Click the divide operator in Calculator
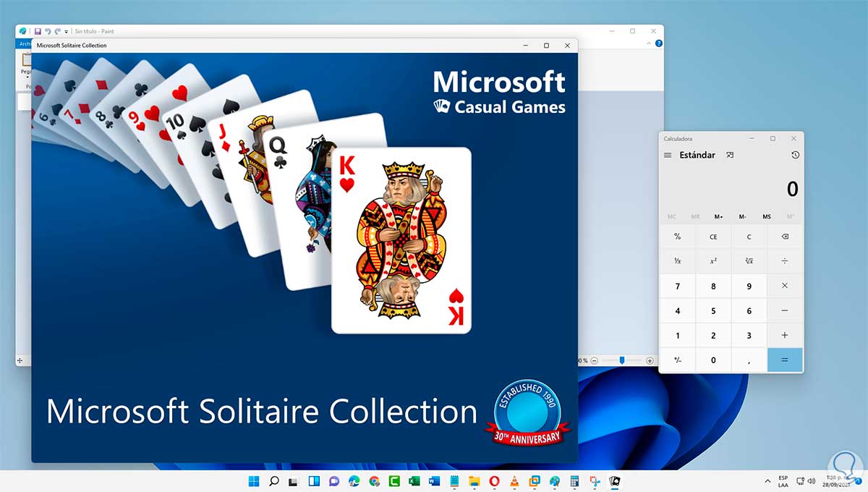 (785, 261)
